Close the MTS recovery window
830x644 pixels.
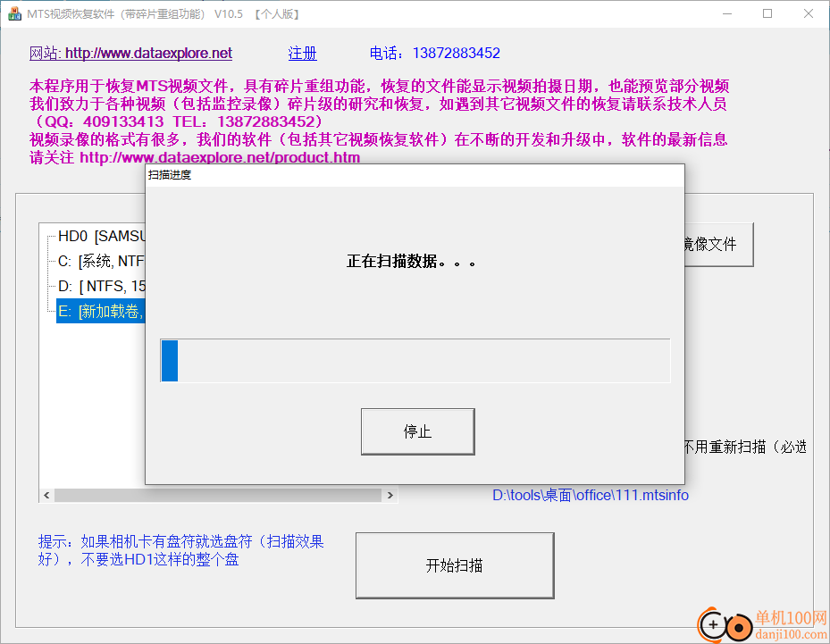tap(809, 13)
